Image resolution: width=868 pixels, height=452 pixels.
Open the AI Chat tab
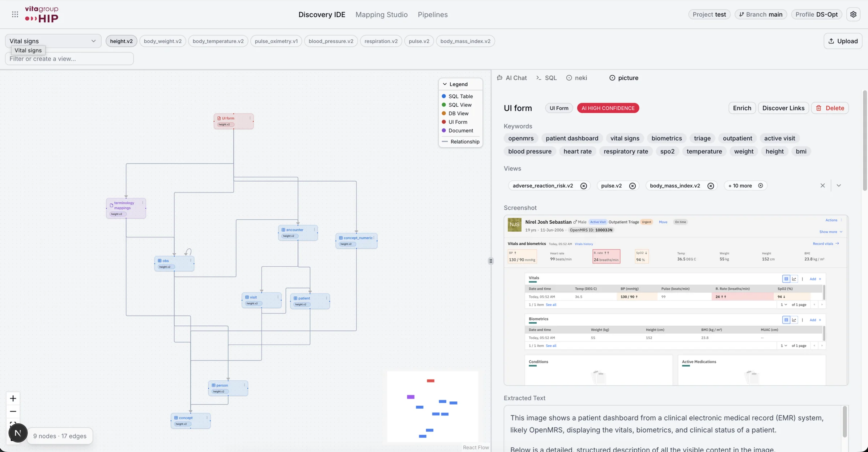click(x=512, y=78)
